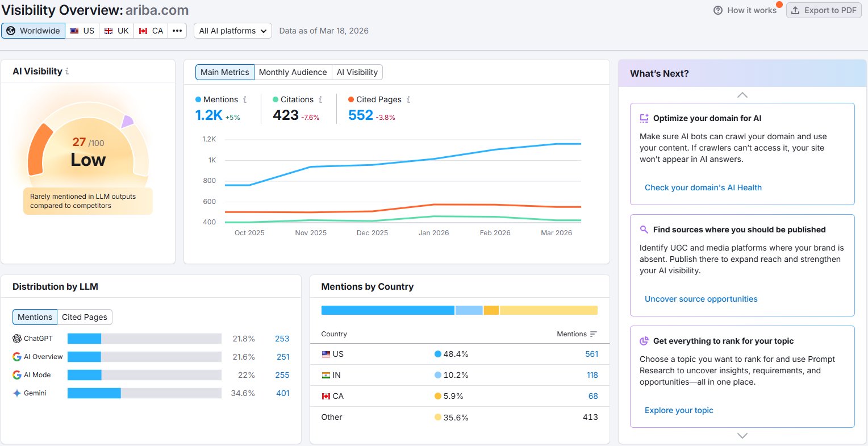The width and height of the screenshot is (868, 446).
Task: Click the US segment of the country bar
Action: [388, 310]
